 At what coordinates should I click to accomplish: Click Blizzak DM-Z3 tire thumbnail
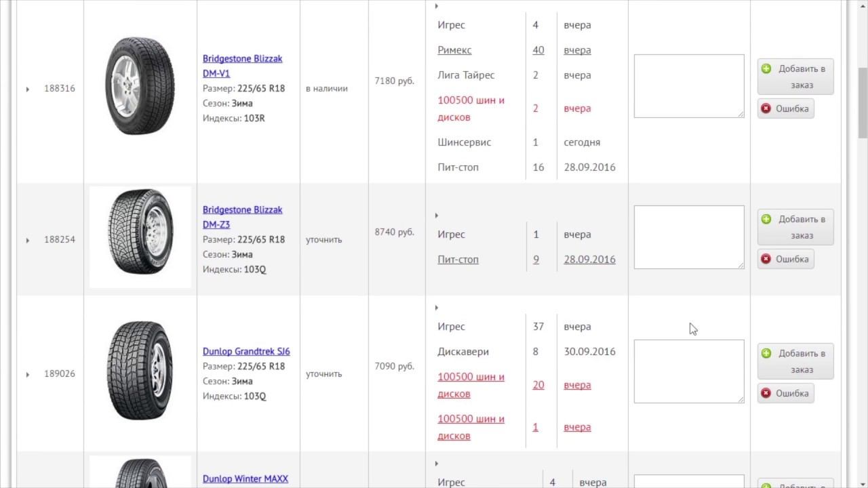[x=140, y=237]
